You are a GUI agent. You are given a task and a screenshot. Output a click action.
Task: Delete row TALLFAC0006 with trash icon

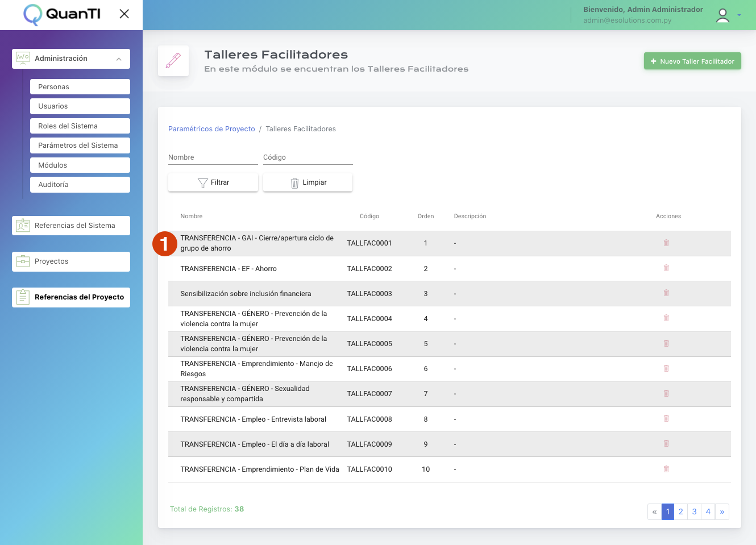click(666, 368)
